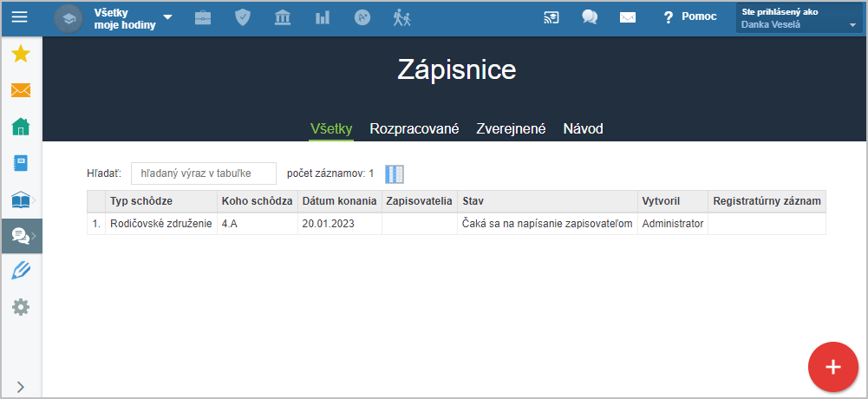Open the Pomoc help link
Screen dimensions: 868x399
pos(690,17)
